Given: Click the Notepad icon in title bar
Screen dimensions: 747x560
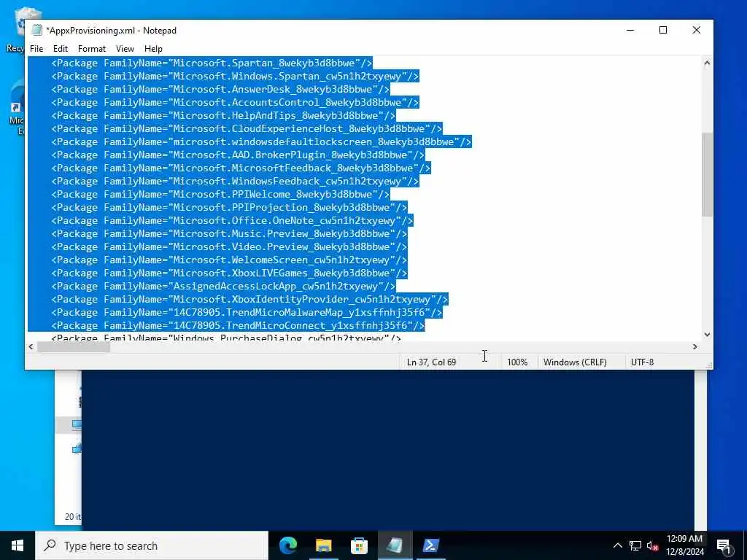Looking at the screenshot, I should click(36, 30).
